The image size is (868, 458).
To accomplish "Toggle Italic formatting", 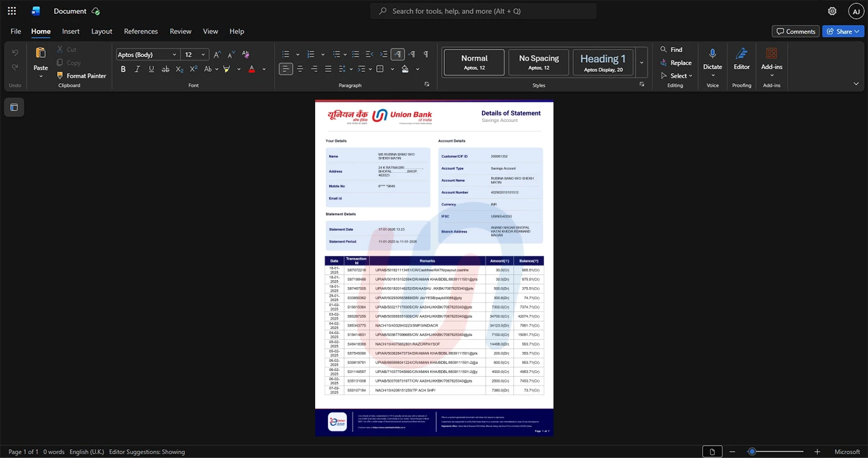I will click(137, 69).
